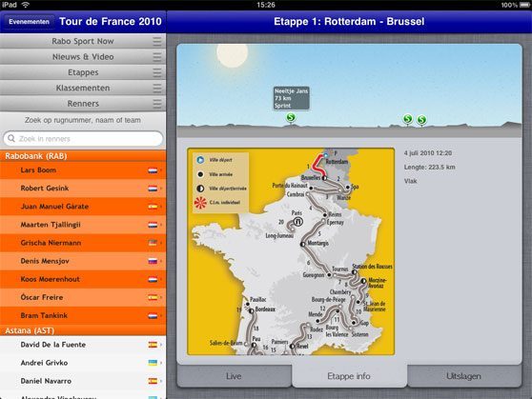
Task: Select rider Lars Boom
Action: (x=83, y=170)
